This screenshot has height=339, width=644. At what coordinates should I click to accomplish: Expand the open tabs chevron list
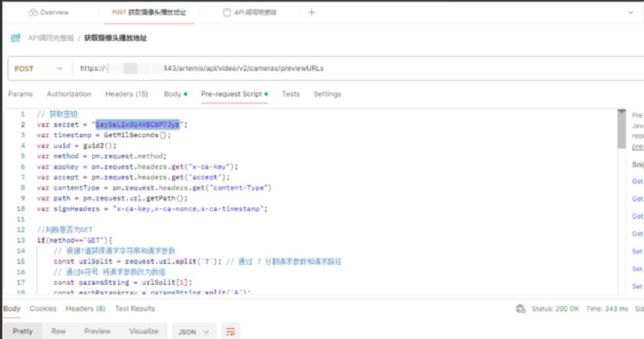[x=630, y=13]
